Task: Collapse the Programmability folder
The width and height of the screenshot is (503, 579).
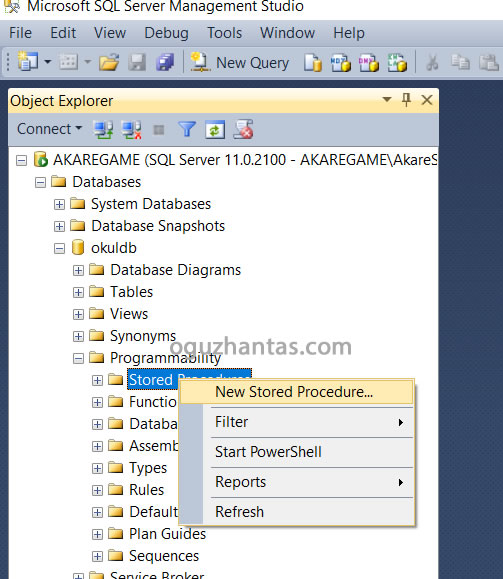Action: pyautogui.click(x=78, y=358)
